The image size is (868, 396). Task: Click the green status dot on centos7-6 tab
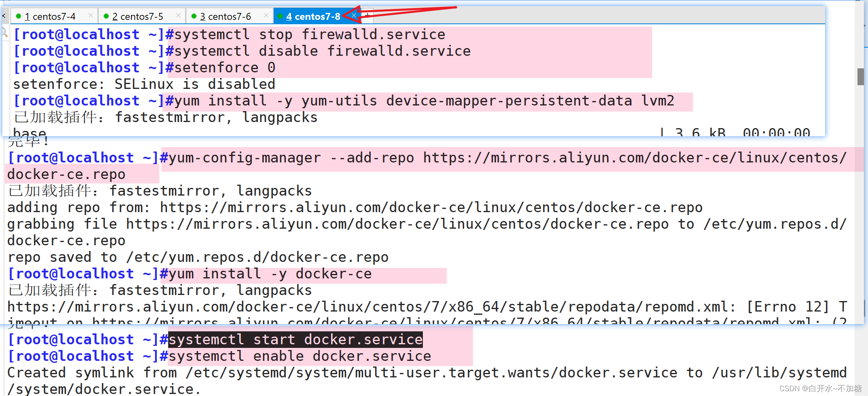[x=194, y=16]
